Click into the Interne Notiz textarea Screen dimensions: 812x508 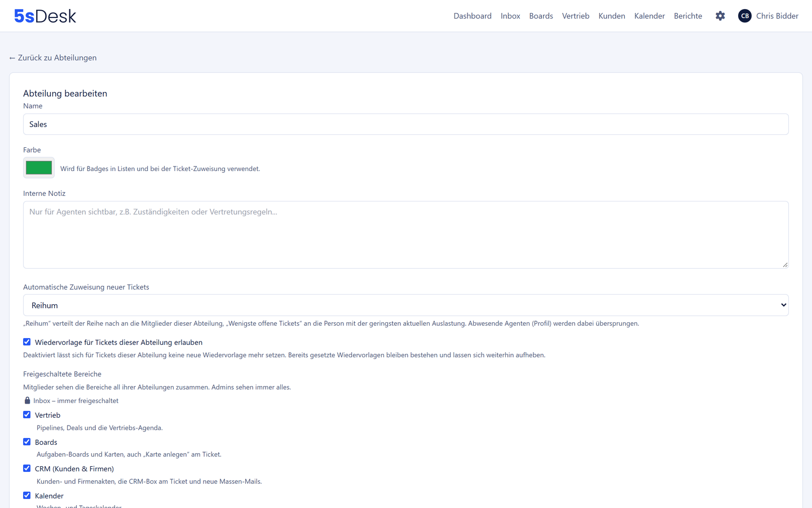405,235
